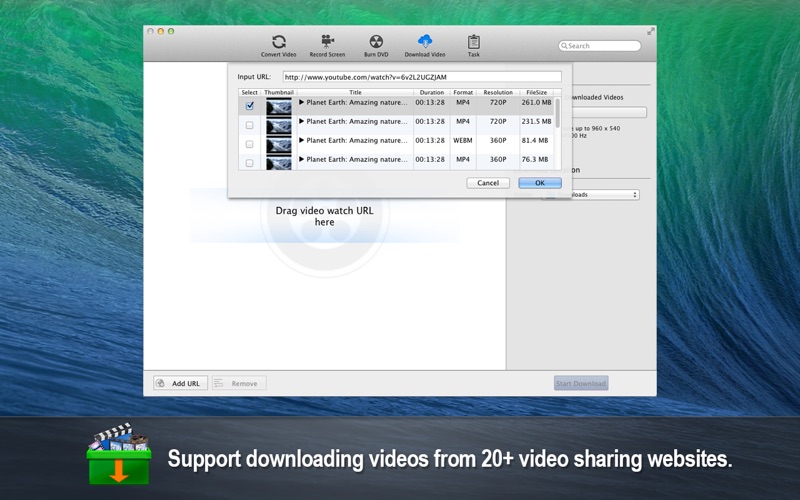Click thumbnail of the WEBM video
This screenshot has width=800, height=500.
pyautogui.click(x=279, y=145)
